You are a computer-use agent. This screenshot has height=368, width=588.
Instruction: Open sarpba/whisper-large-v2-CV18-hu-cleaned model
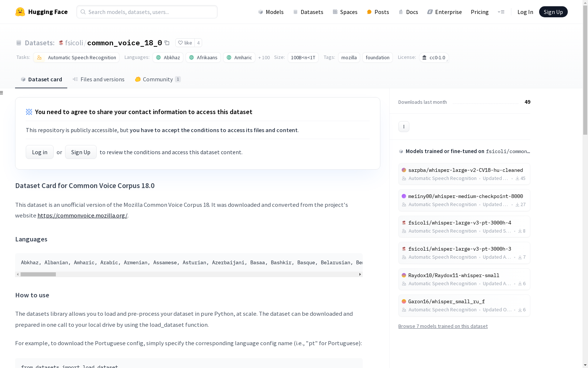click(464, 174)
